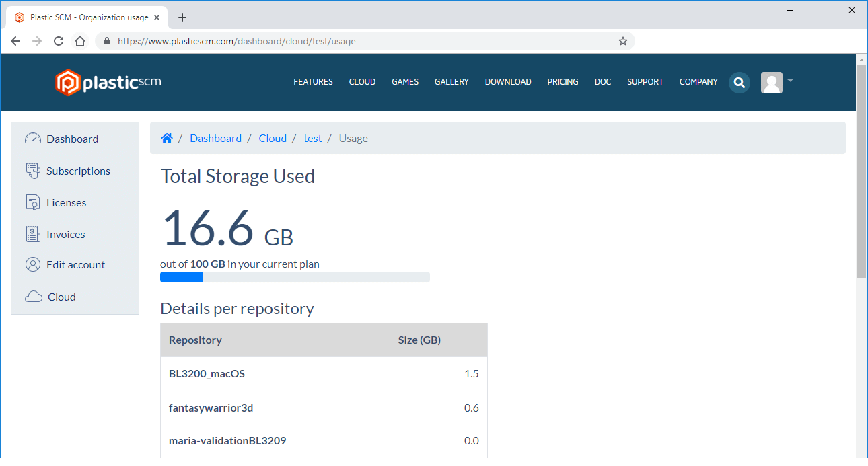Open CLOUD in top navigation
868x466 pixels.
pyautogui.click(x=362, y=82)
